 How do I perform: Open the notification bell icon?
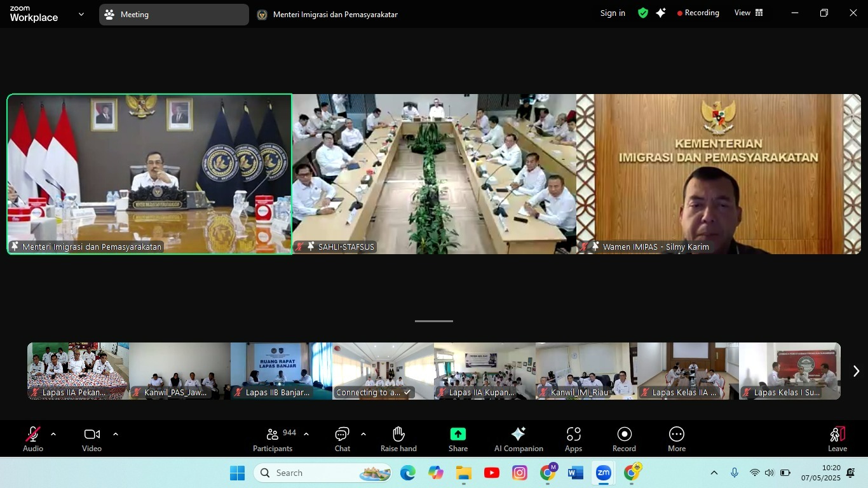click(x=851, y=473)
